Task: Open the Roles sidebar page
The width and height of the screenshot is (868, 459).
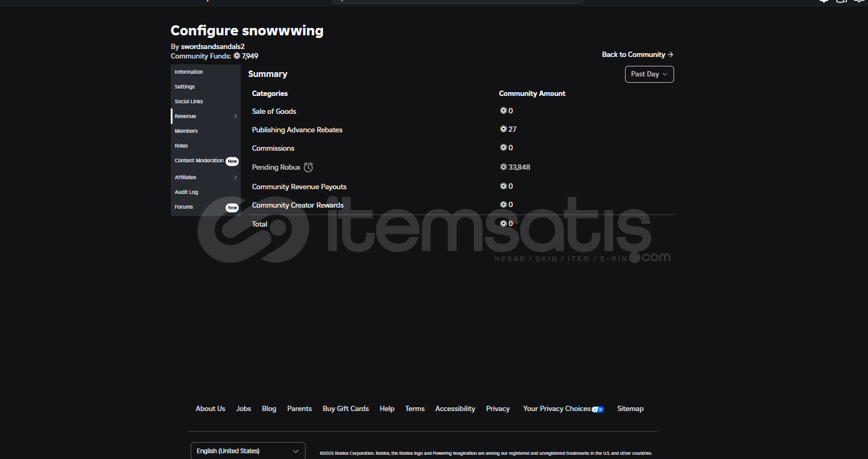Action: click(x=181, y=145)
